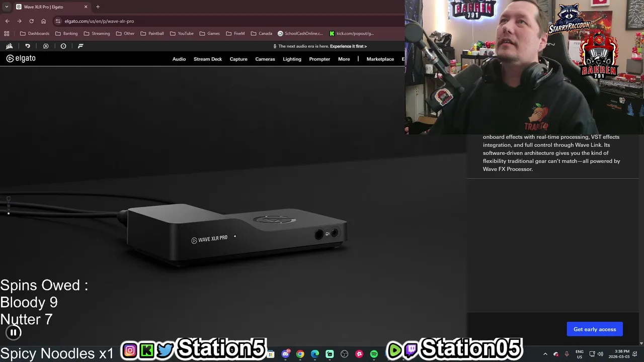Screen dimensions: 644x362
Task: Open the YouTube bookmark folder
Action: tap(182, 34)
